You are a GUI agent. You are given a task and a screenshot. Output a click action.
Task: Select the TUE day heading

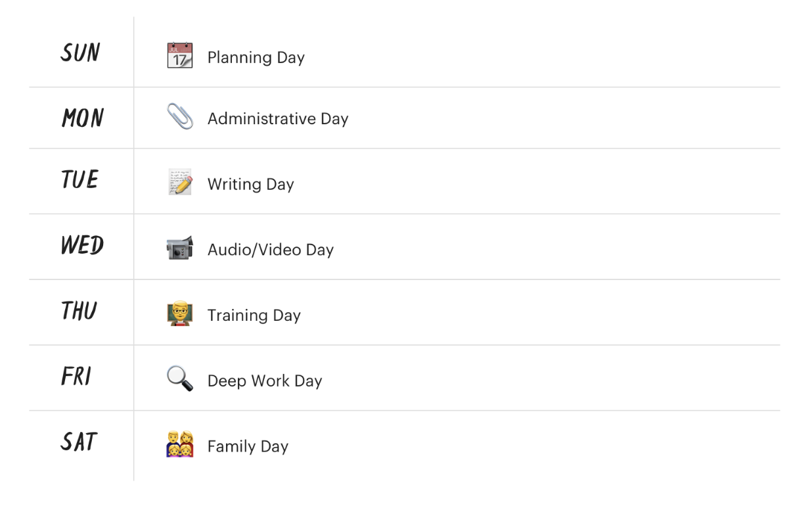pos(80,179)
